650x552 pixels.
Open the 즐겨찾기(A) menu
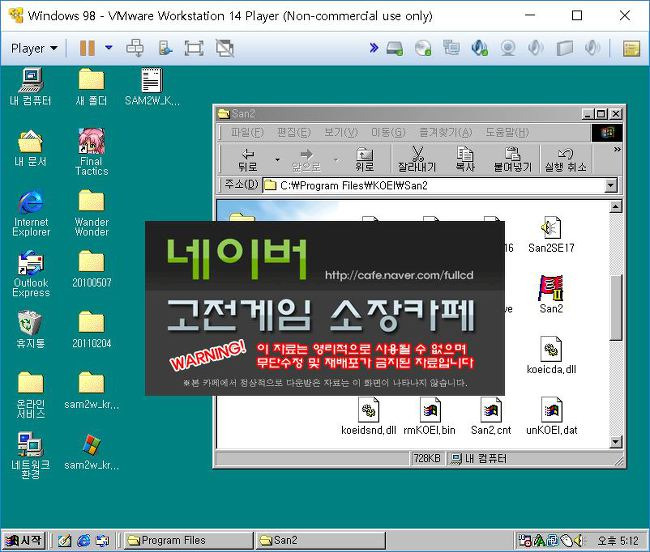coord(446,133)
